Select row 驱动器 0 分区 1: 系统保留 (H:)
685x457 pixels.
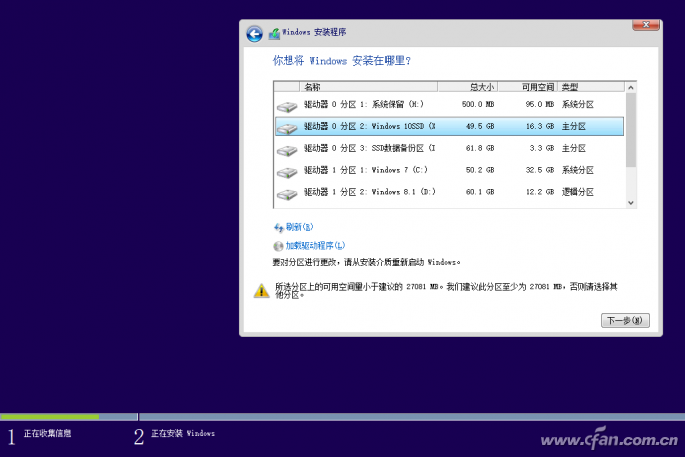click(449, 104)
